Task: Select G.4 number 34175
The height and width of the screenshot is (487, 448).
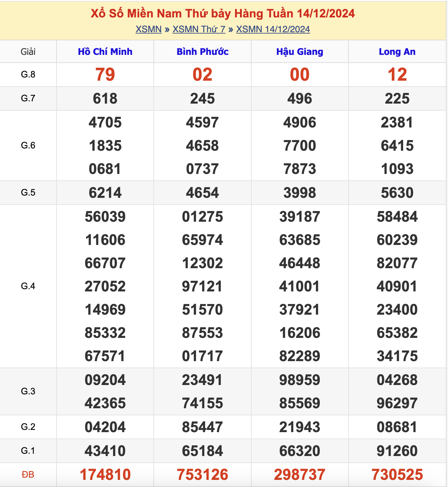Action: (x=397, y=356)
